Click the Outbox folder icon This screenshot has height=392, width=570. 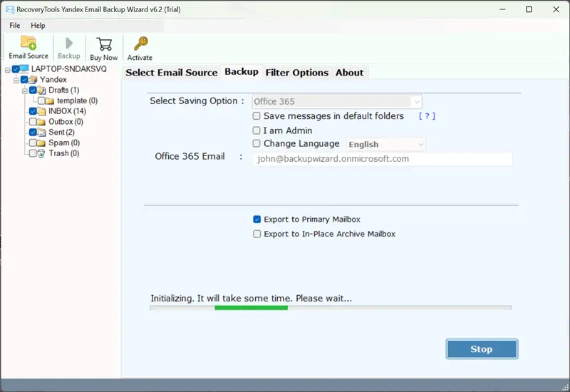tap(41, 122)
